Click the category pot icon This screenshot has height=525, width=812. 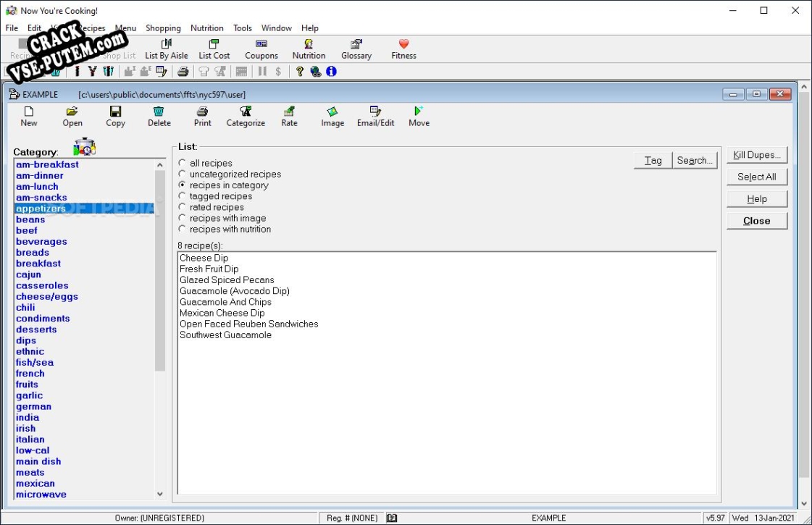click(x=85, y=147)
